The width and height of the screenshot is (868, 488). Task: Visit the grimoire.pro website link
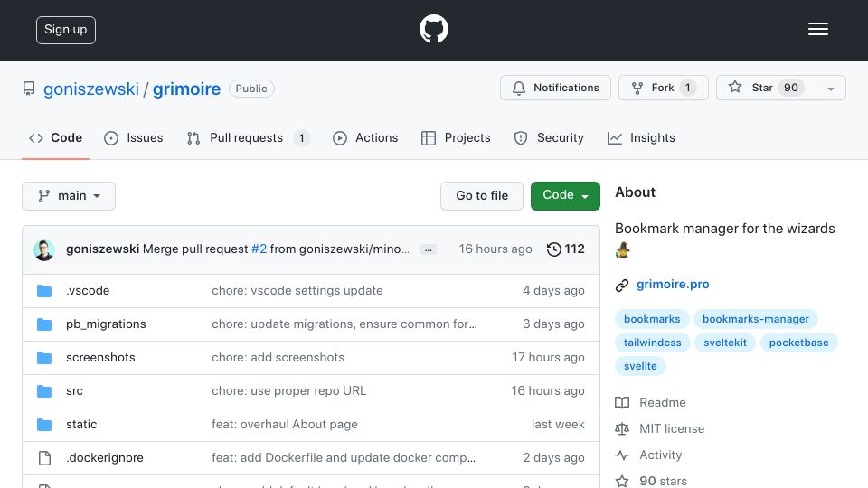pos(673,285)
